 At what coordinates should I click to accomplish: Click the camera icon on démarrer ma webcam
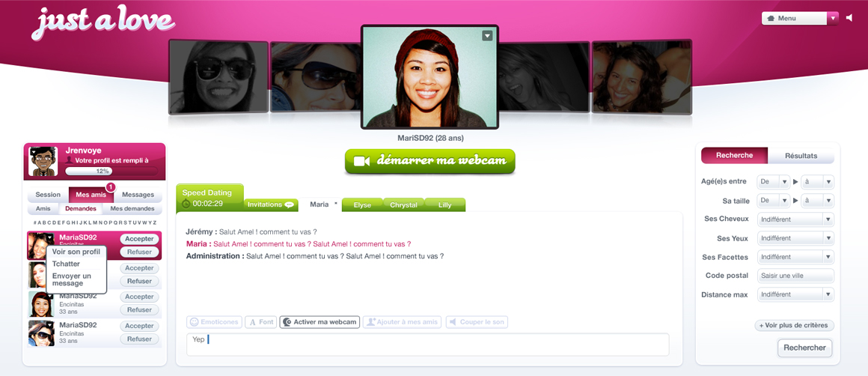[361, 161]
